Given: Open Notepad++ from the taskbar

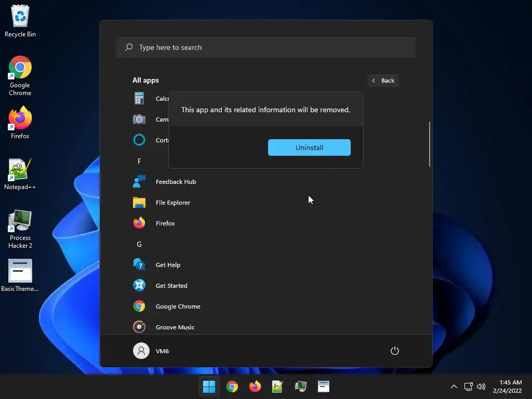Looking at the screenshot, I should [277, 387].
